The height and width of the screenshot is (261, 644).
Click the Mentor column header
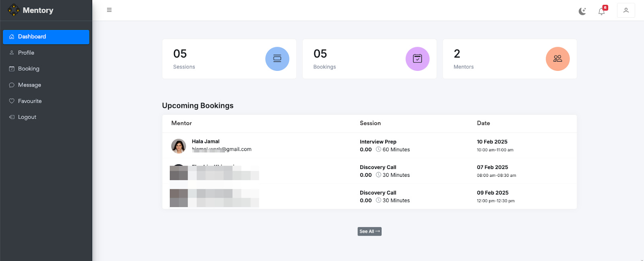[x=182, y=123]
